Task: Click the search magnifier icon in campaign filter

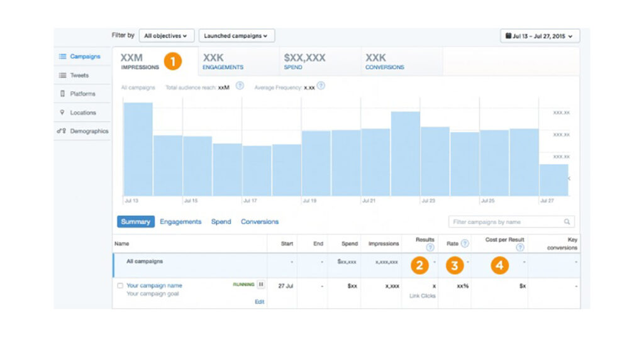Action: pyautogui.click(x=567, y=222)
